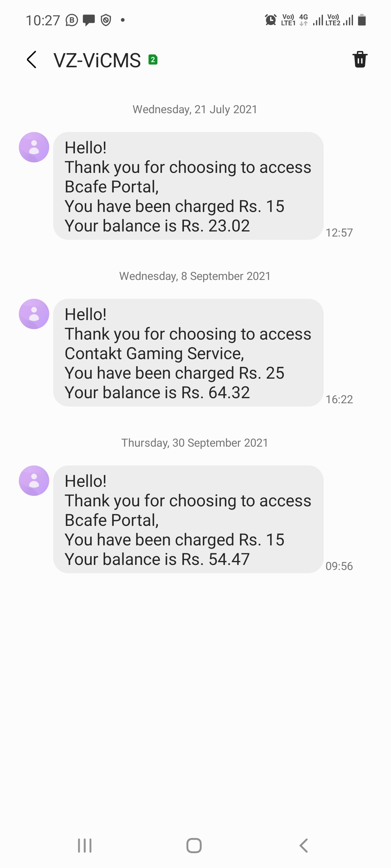The width and height of the screenshot is (391, 868).
Task: Tap the 16:22 message timestamp
Action: coord(339,399)
